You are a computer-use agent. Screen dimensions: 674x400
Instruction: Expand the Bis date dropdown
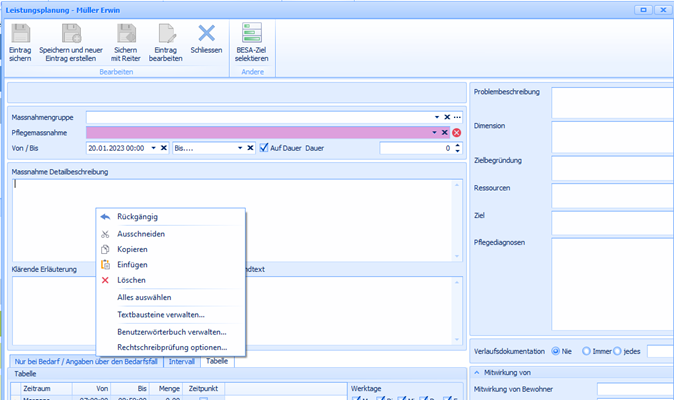click(x=239, y=148)
